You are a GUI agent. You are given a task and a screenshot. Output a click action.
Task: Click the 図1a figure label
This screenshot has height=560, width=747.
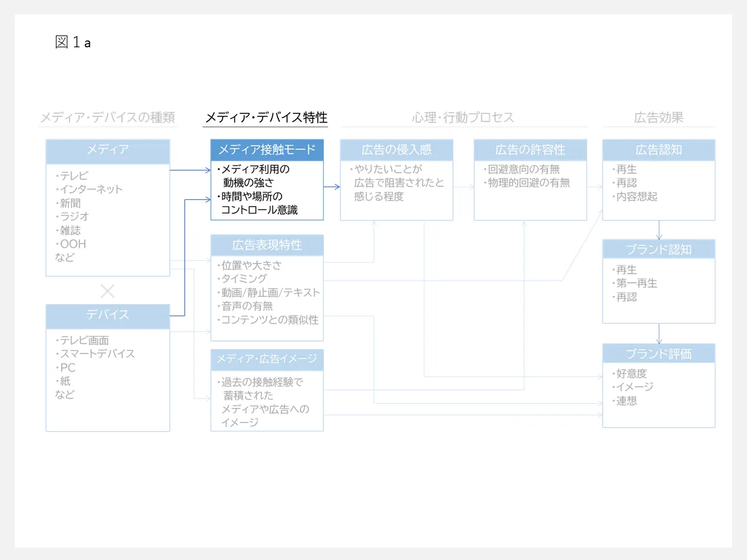point(73,42)
